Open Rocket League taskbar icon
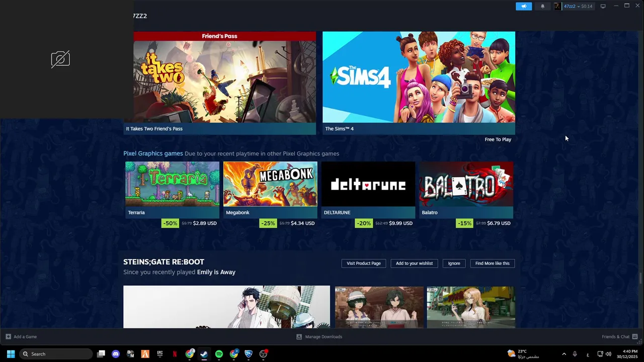The width and height of the screenshot is (644, 362). [249, 354]
